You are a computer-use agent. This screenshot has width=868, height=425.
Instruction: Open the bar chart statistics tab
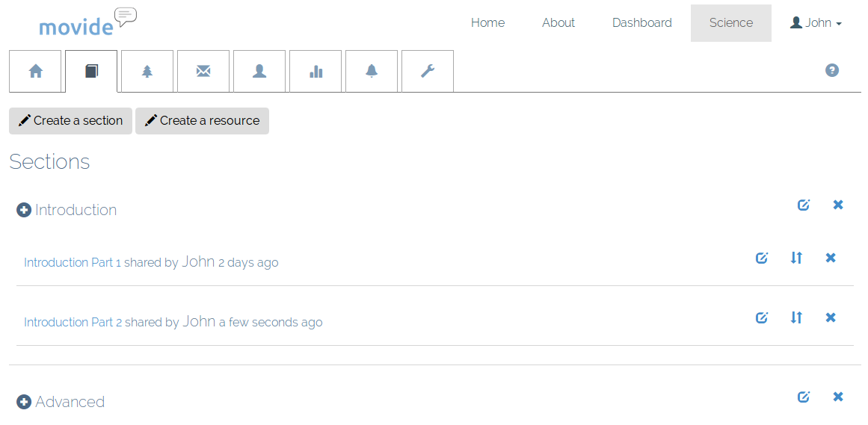point(316,71)
